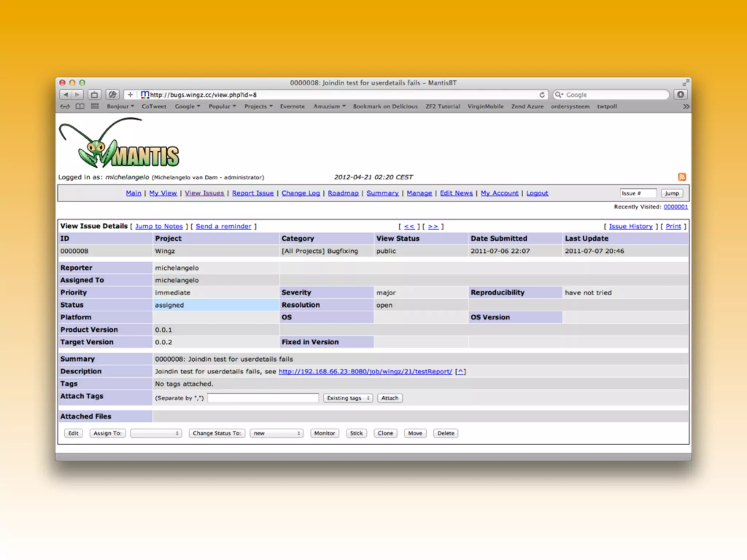Open the Projects bookmarks menu

coord(258,106)
